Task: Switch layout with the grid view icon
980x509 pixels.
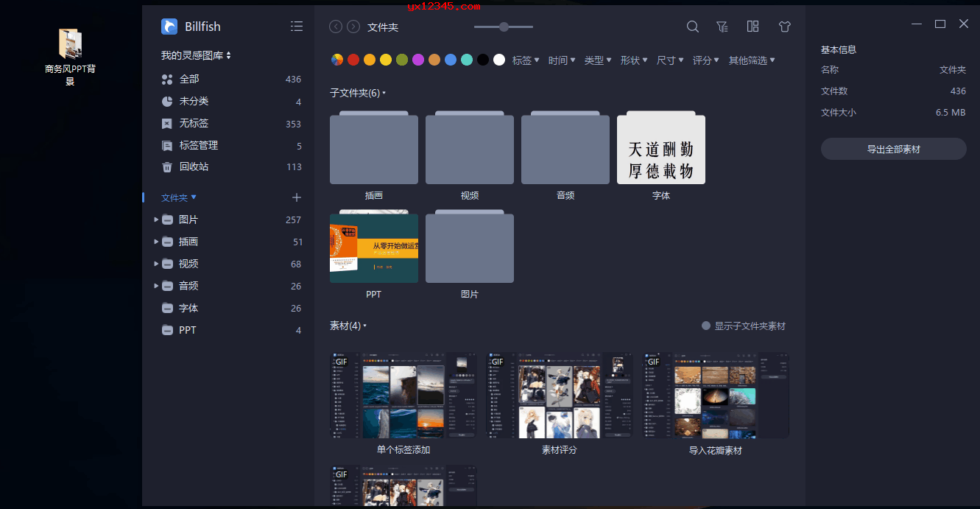Action: point(752,27)
